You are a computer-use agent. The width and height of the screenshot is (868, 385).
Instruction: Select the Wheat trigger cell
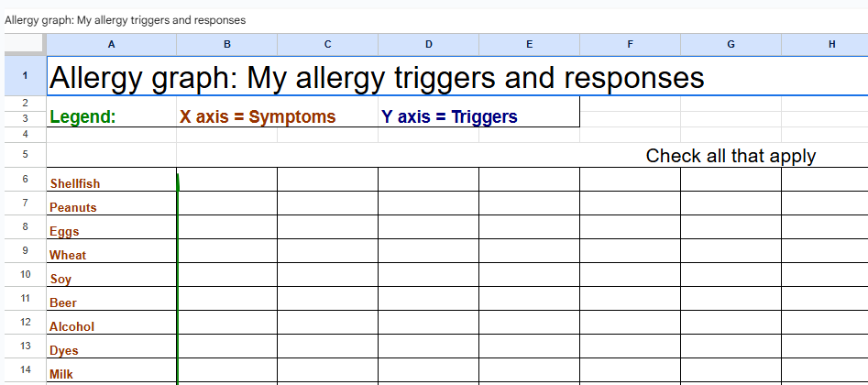pyautogui.click(x=68, y=255)
